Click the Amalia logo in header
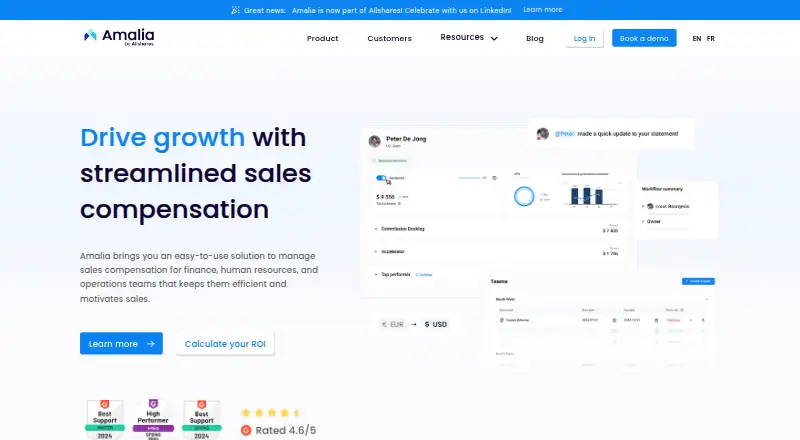 coord(119,37)
